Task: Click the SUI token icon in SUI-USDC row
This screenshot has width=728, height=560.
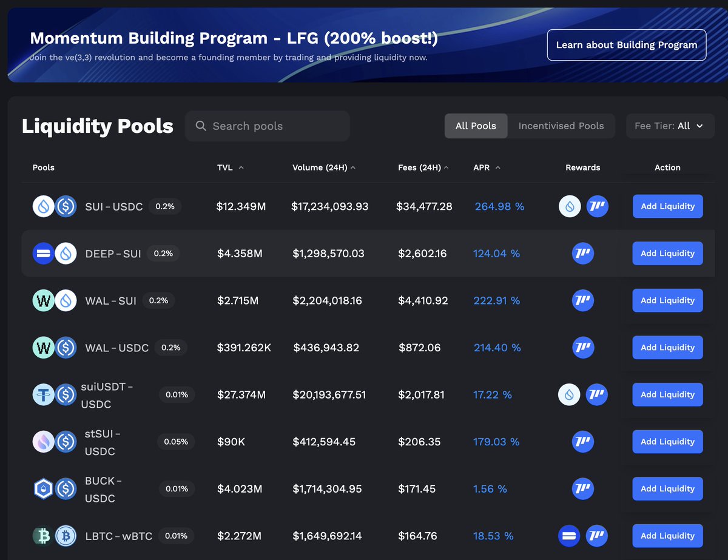Action: pyautogui.click(x=44, y=206)
